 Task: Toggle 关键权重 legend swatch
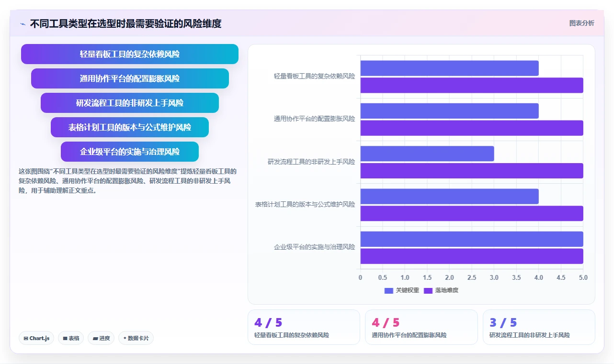point(389,290)
